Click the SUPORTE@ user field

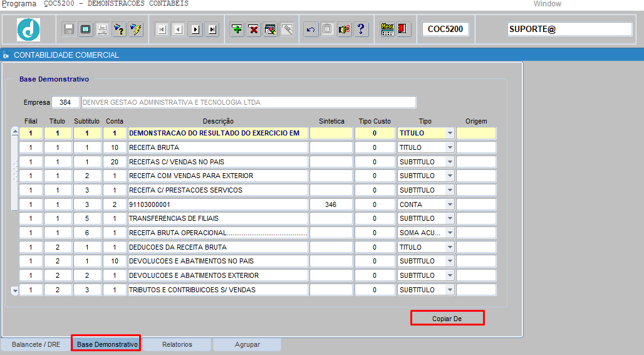tap(569, 29)
